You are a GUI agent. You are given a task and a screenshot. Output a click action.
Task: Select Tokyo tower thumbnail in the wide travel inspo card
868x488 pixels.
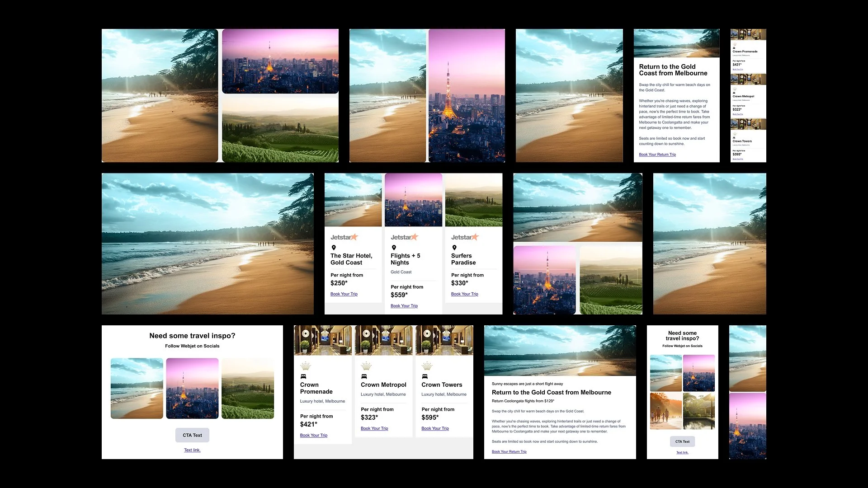click(x=192, y=389)
